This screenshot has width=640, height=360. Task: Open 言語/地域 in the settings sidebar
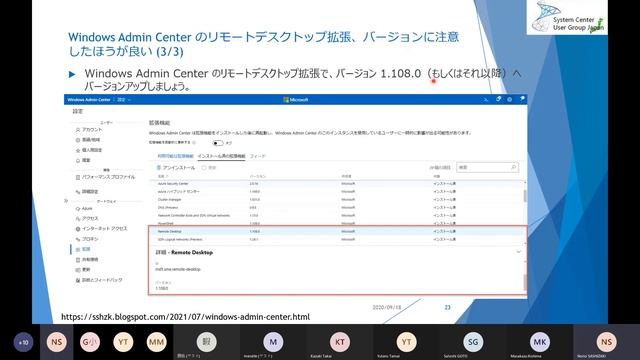[88, 140]
